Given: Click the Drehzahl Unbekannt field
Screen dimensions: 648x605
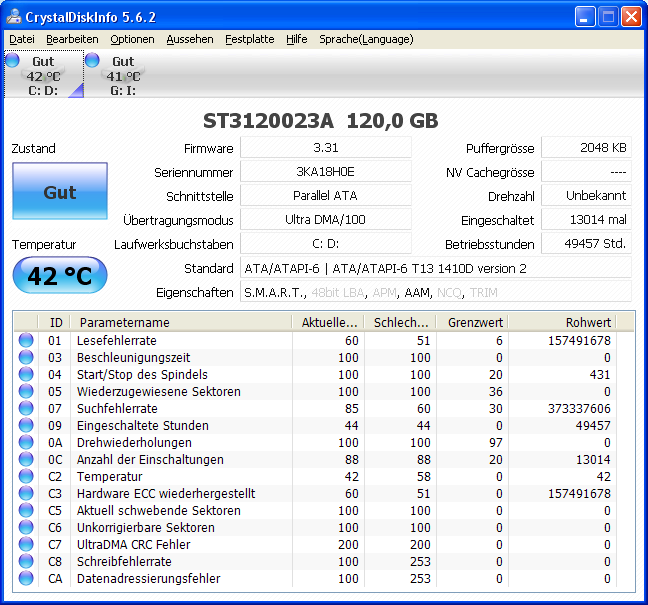Looking at the screenshot, I should 586,195.
